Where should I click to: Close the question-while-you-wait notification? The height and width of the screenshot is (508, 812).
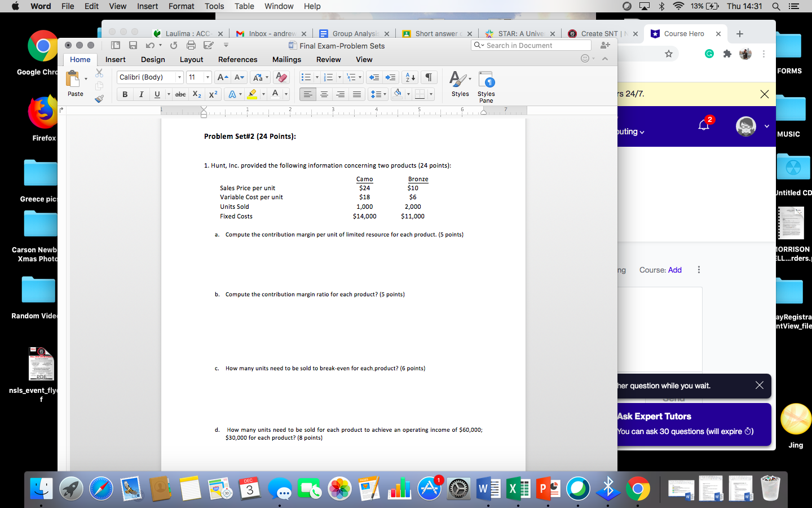point(760,385)
